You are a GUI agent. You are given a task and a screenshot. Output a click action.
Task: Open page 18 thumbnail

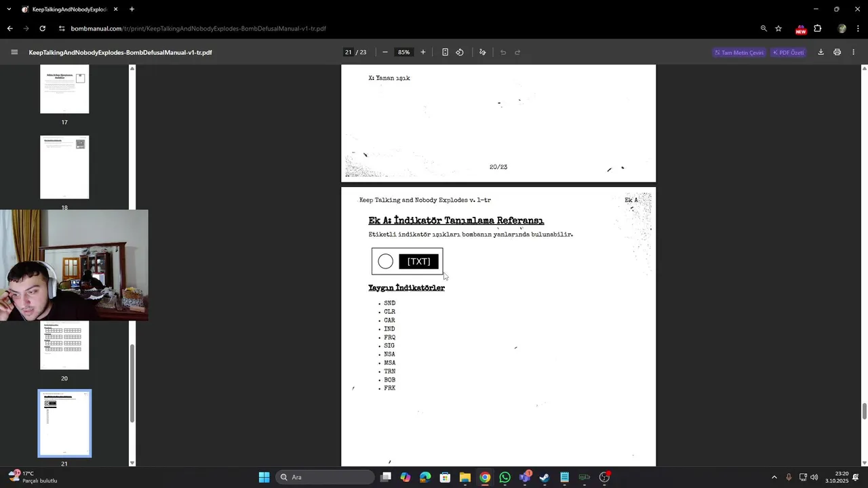(64, 167)
